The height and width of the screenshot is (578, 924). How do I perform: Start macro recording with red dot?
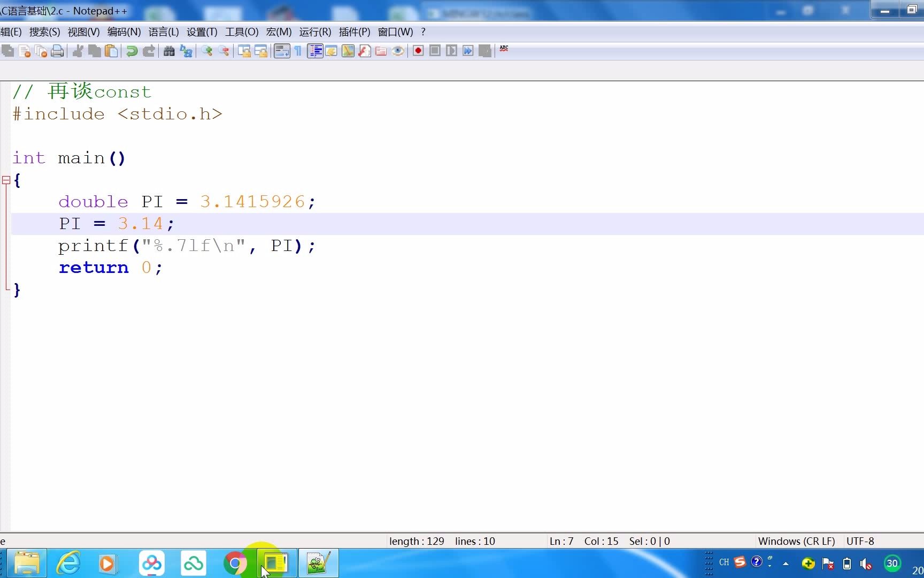click(x=418, y=51)
